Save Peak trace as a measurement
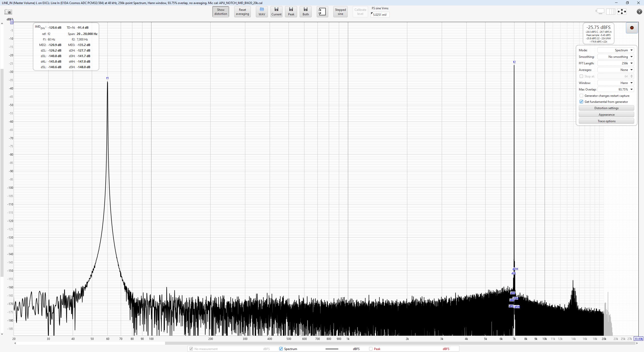 tap(291, 12)
